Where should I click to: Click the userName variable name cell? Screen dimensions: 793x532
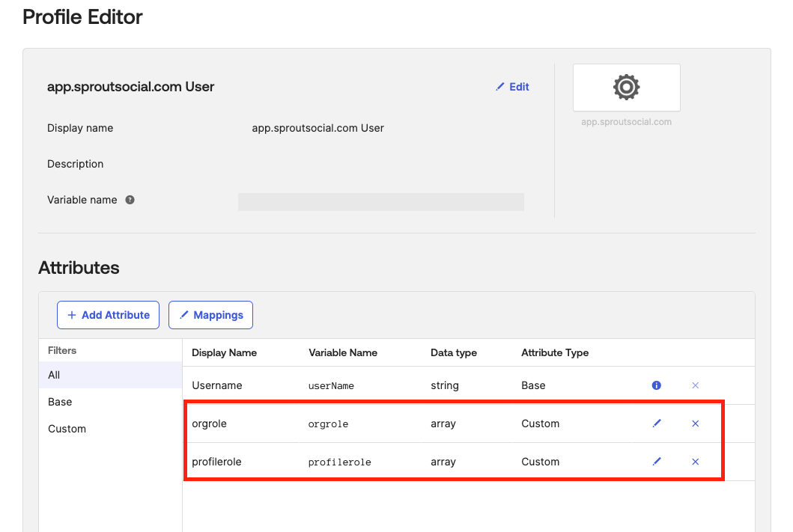tap(331, 386)
